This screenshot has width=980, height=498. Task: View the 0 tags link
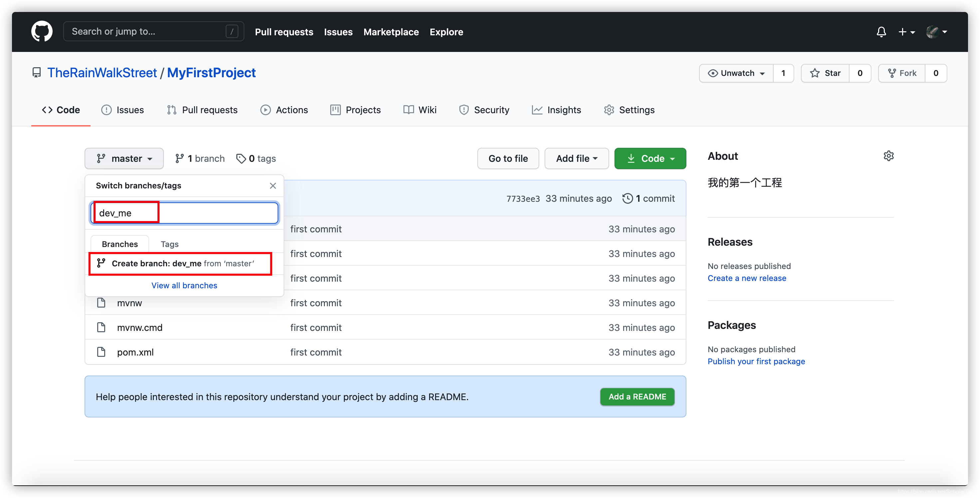[x=256, y=158]
